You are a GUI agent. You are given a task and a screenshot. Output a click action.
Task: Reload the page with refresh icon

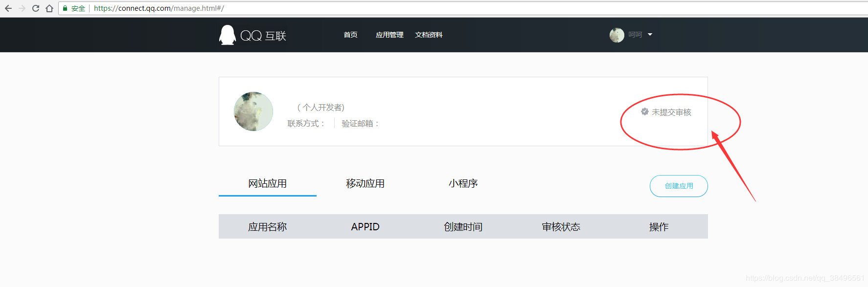tap(36, 8)
